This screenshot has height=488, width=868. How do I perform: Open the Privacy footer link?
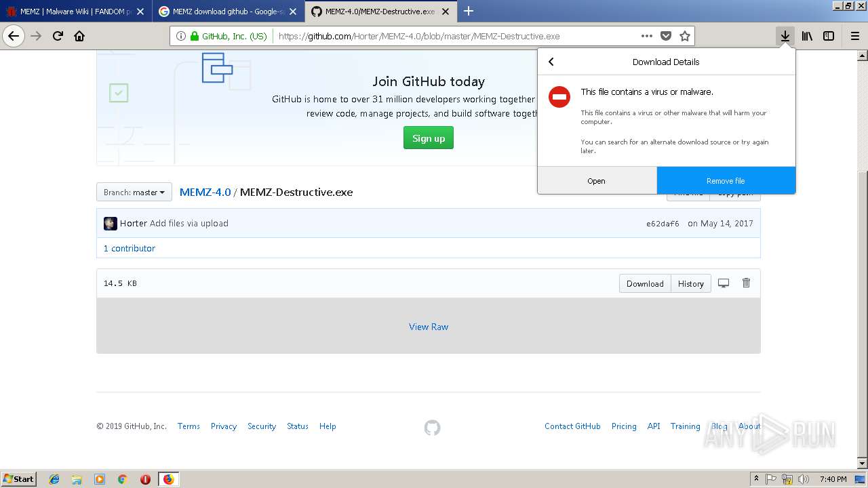point(224,426)
